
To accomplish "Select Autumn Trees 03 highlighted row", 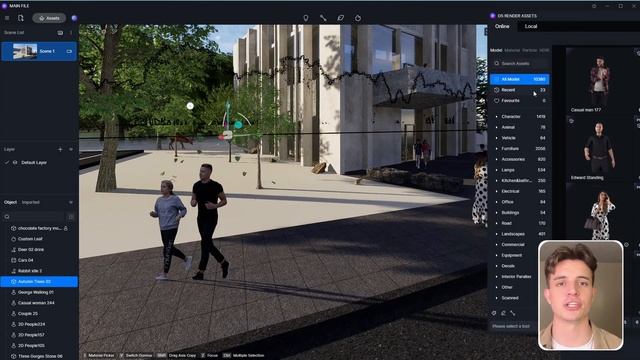I will point(39,282).
